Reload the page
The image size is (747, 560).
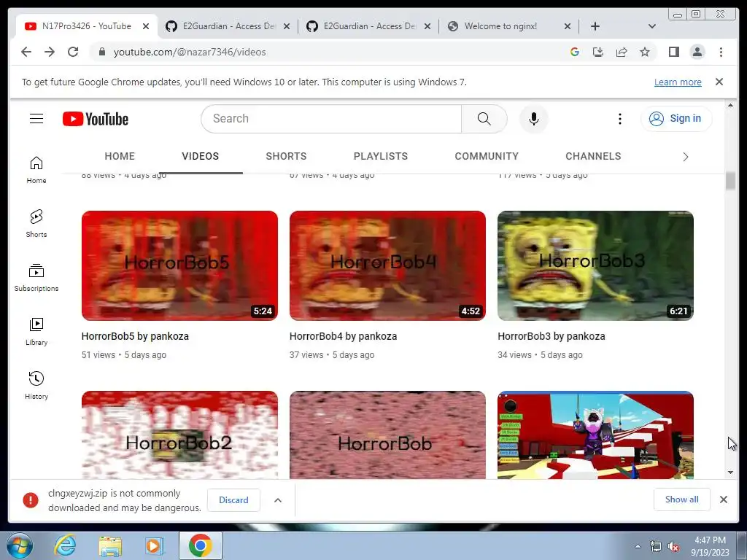[x=73, y=52]
